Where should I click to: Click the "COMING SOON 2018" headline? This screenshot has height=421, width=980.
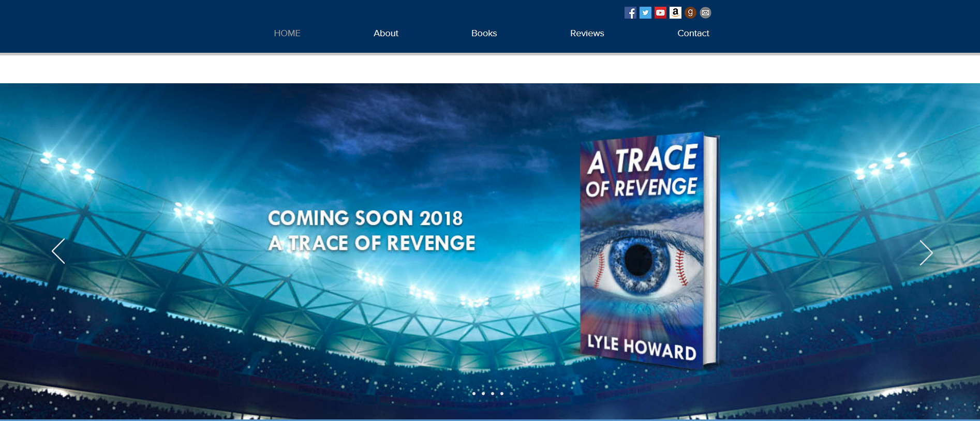coord(365,218)
